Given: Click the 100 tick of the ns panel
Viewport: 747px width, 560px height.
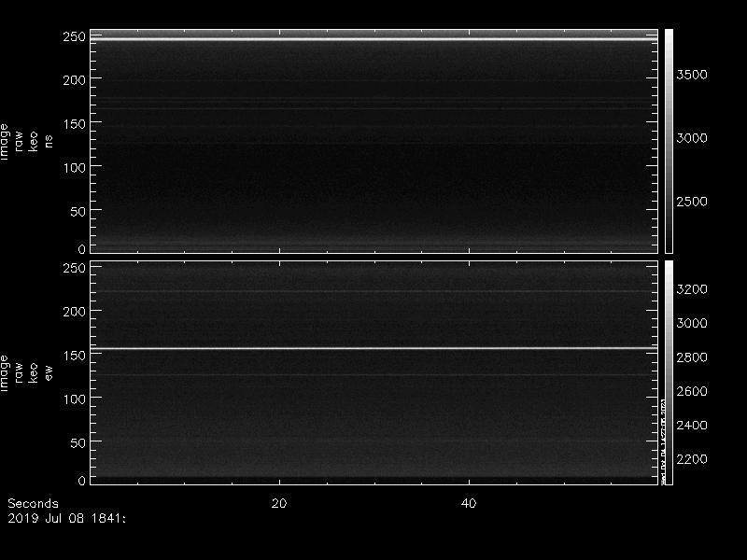Looking at the screenshot, I should coord(74,167).
